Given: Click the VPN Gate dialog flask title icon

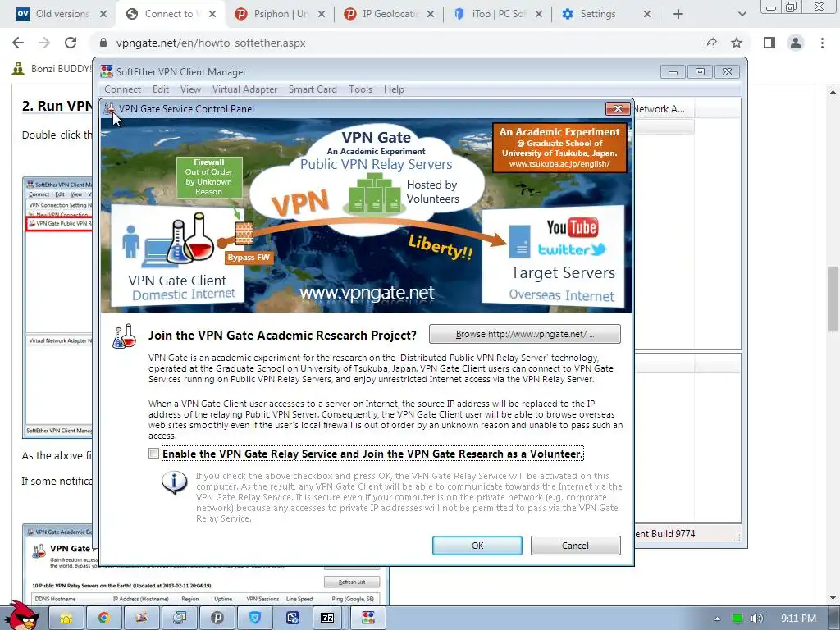Looking at the screenshot, I should 109,108.
